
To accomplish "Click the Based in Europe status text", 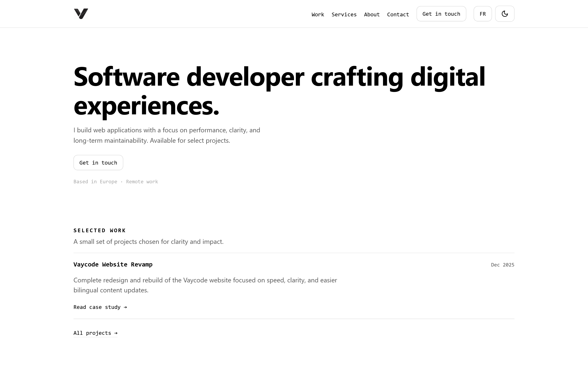I will pyautogui.click(x=95, y=181).
